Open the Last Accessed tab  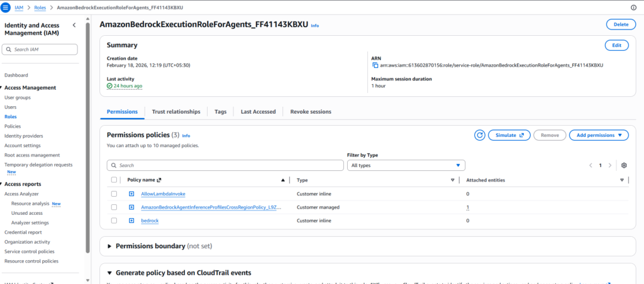coord(258,112)
